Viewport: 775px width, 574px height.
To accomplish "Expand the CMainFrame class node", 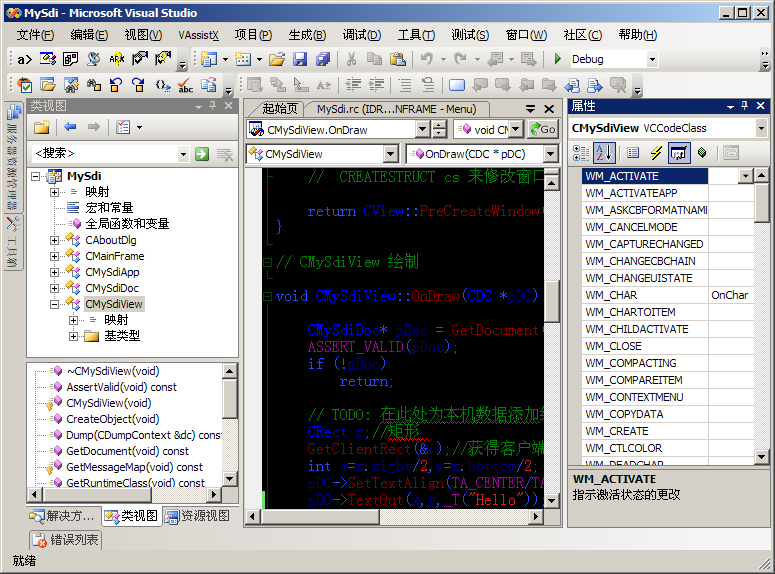I will (54, 256).
